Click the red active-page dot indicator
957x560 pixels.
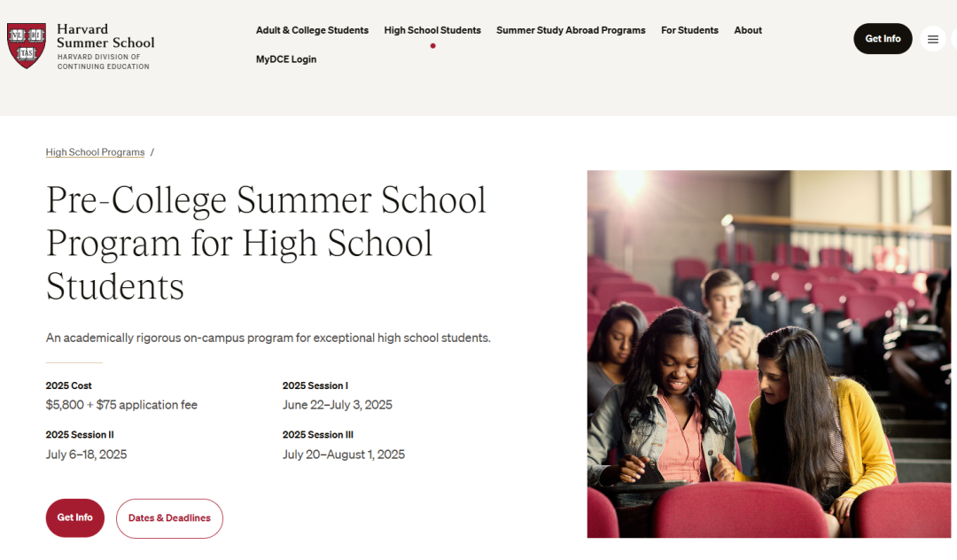pyautogui.click(x=432, y=46)
